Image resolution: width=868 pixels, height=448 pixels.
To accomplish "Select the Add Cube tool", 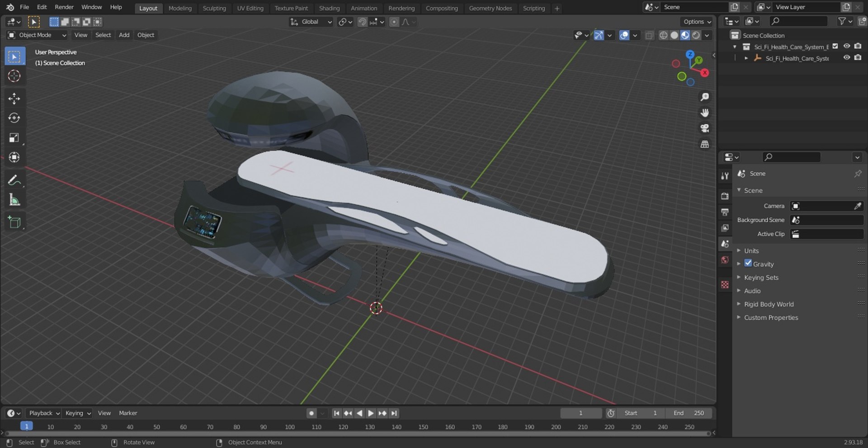I will (x=14, y=222).
